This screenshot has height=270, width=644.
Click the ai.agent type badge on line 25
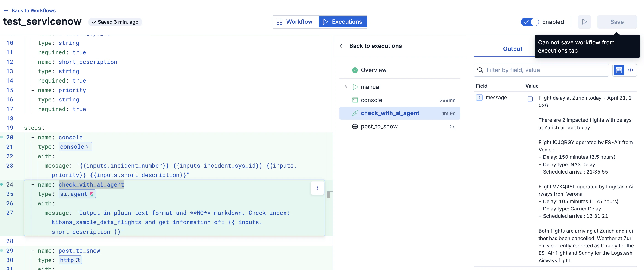point(77,194)
